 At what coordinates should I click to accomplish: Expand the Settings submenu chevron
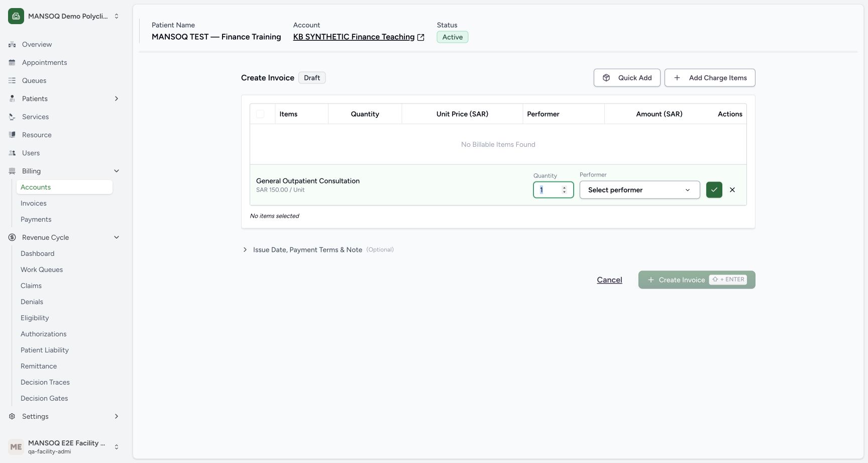(x=117, y=416)
